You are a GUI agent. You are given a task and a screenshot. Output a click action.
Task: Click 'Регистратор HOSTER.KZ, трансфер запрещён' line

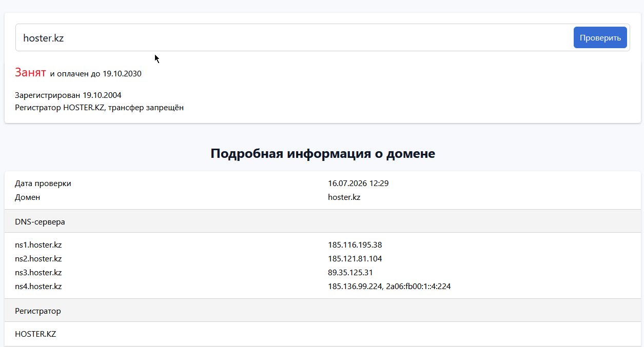99,108
